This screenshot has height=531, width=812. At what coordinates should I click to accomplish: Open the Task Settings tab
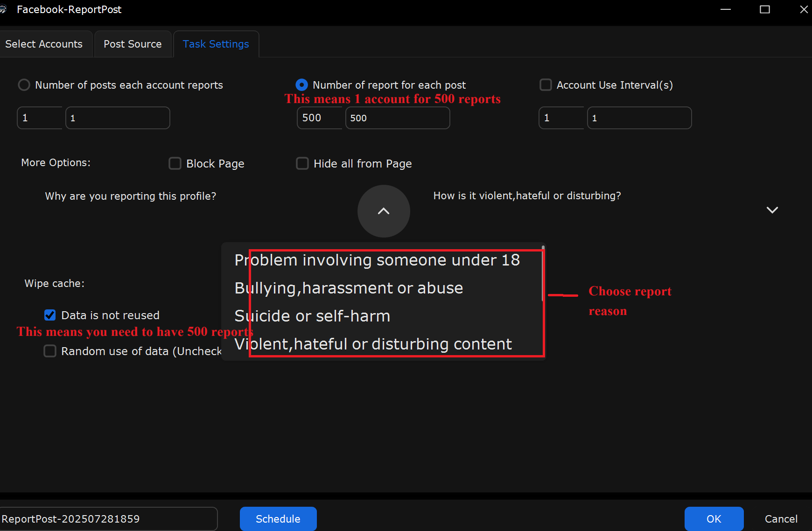[x=216, y=44]
